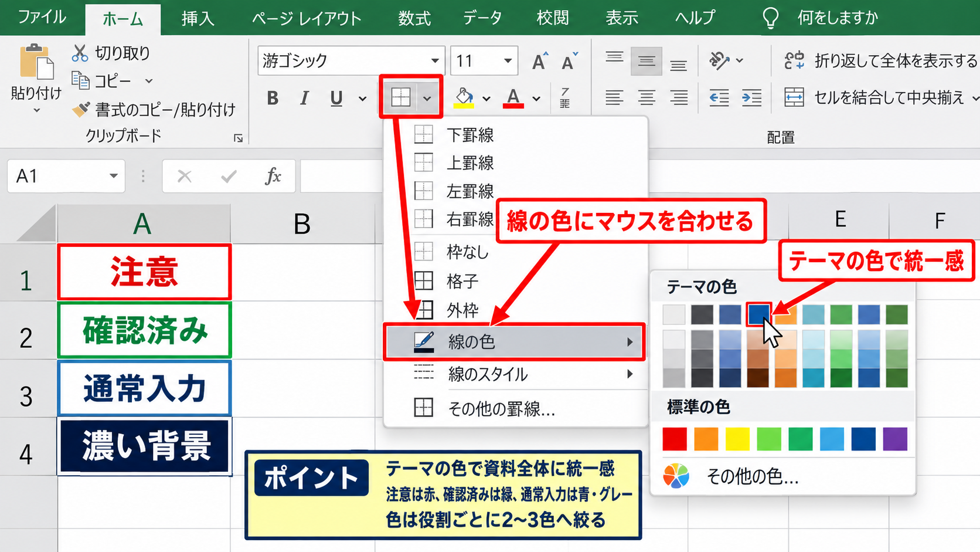Switch to the 数式 (Formulas) tab
This screenshot has height=552, width=980.
414,19
